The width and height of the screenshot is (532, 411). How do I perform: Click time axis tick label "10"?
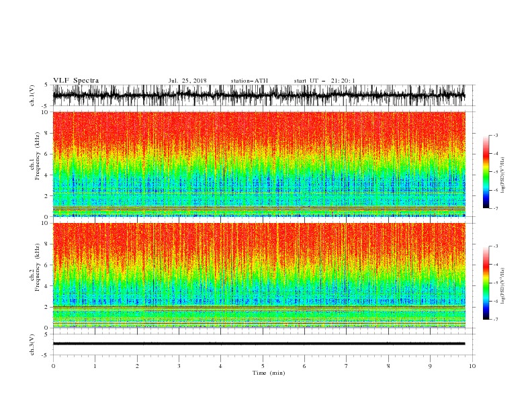[472, 366]
